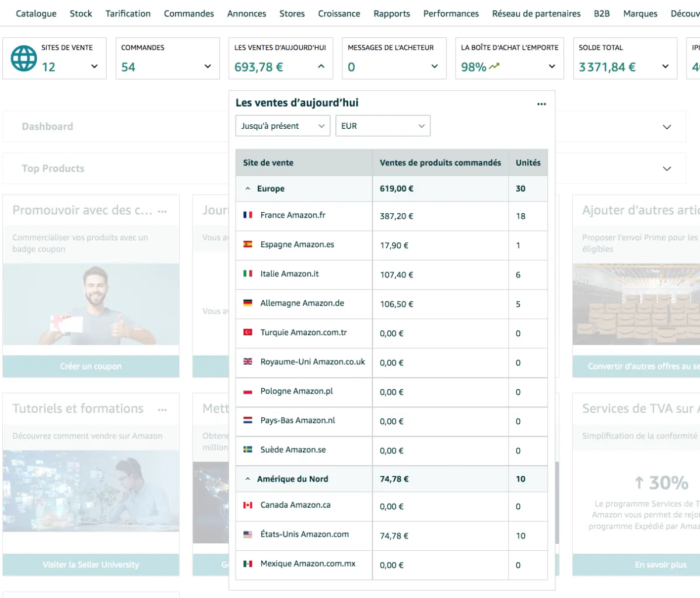The height and width of the screenshot is (598, 700).
Task: Click the Prime warehouse boxes card image
Action: click(x=636, y=304)
